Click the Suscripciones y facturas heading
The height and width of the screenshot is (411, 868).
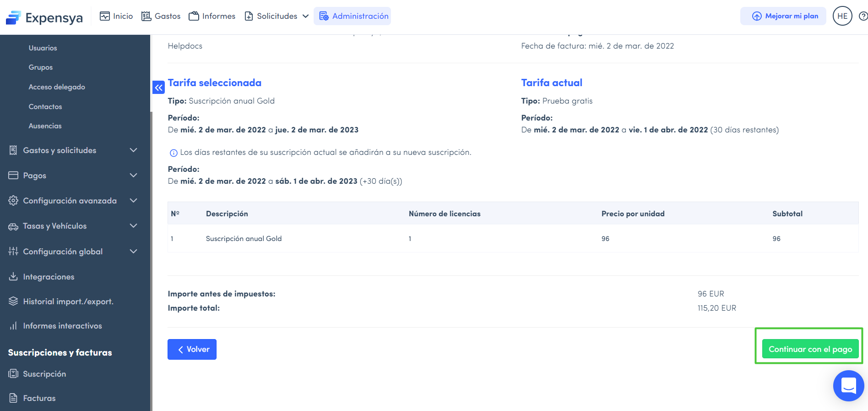(60, 352)
